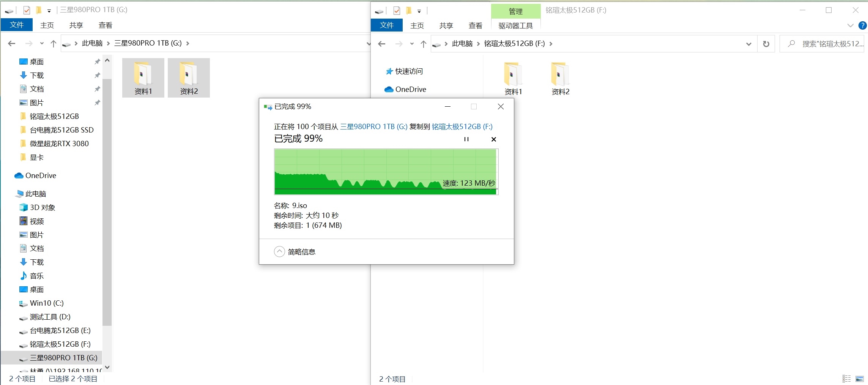Select 共享 tab in right F: window

coord(446,25)
